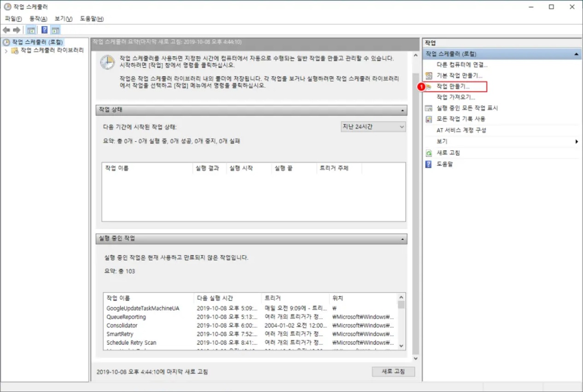Viewport: 583px width, 392px height.
Task: Collapse the 작업 스케줄러 (로컬) actions group
Action: click(576, 54)
